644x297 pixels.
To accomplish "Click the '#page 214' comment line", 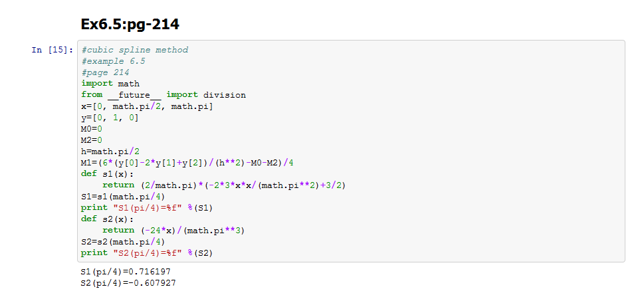I will pyautogui.click(x=105, y=72).
